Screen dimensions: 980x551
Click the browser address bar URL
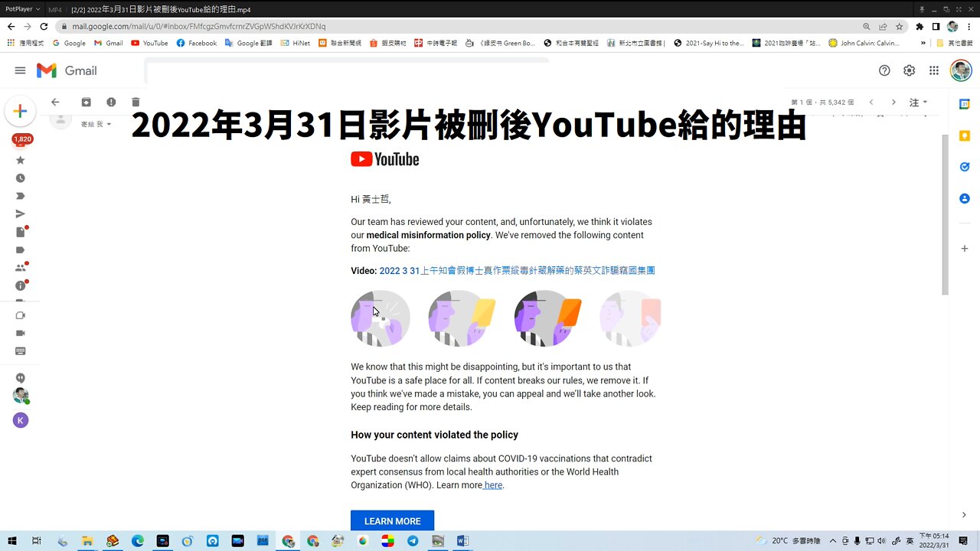199,26
